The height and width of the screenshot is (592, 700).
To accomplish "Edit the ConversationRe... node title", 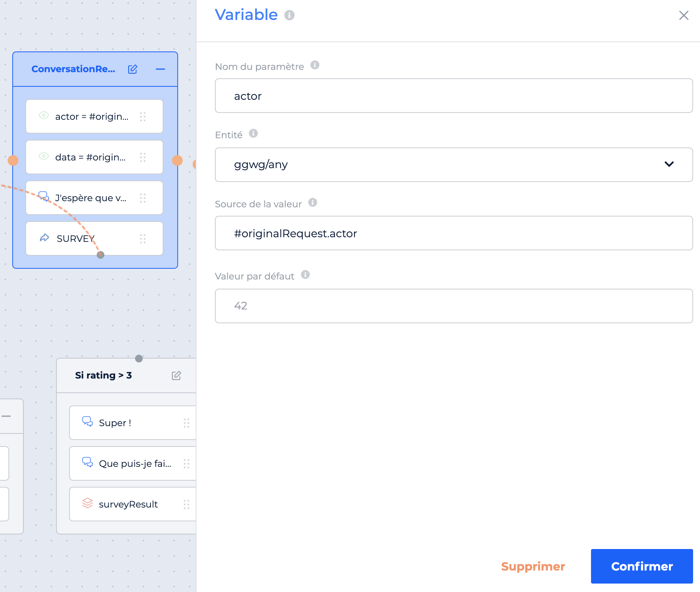I will pyautogui.click(x=132, y=69).
